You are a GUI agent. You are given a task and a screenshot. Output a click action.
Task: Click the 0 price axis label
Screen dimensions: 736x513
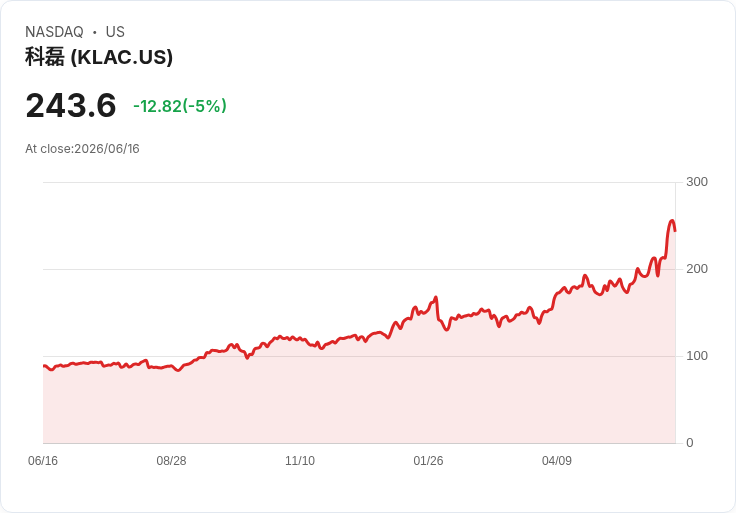point(690,443)
